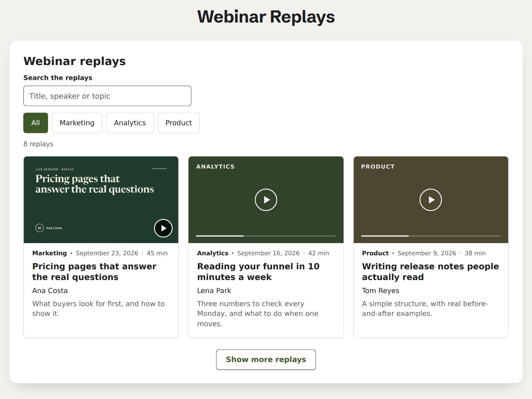Click speaker name Lena Park
This screenshot has height=399, width=532.
coord(214,291)
